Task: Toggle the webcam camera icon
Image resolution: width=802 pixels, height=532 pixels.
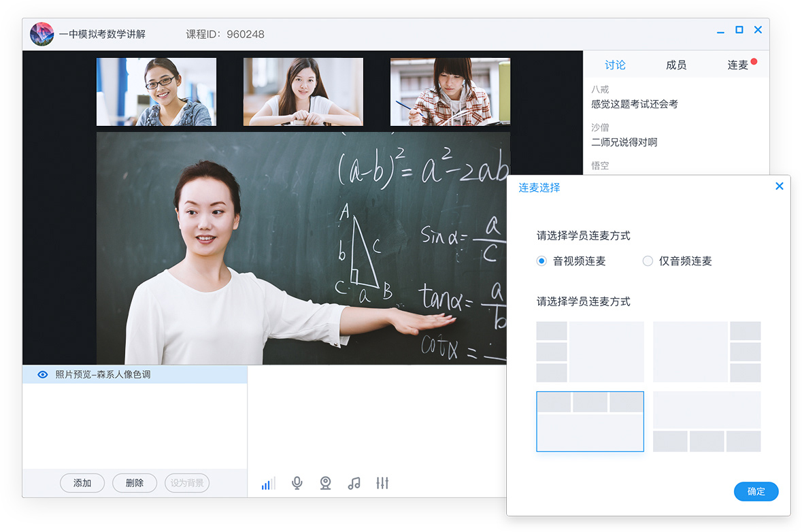Action: coord(326,483)
